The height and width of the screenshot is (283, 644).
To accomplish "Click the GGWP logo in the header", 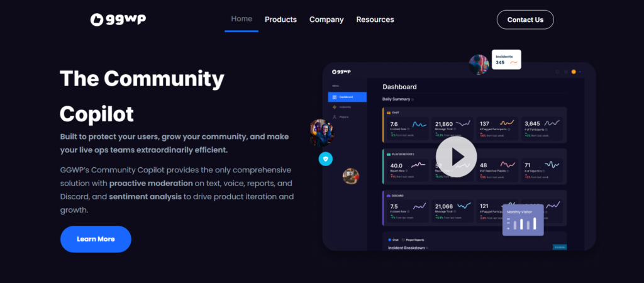I will tap(118, 19).
